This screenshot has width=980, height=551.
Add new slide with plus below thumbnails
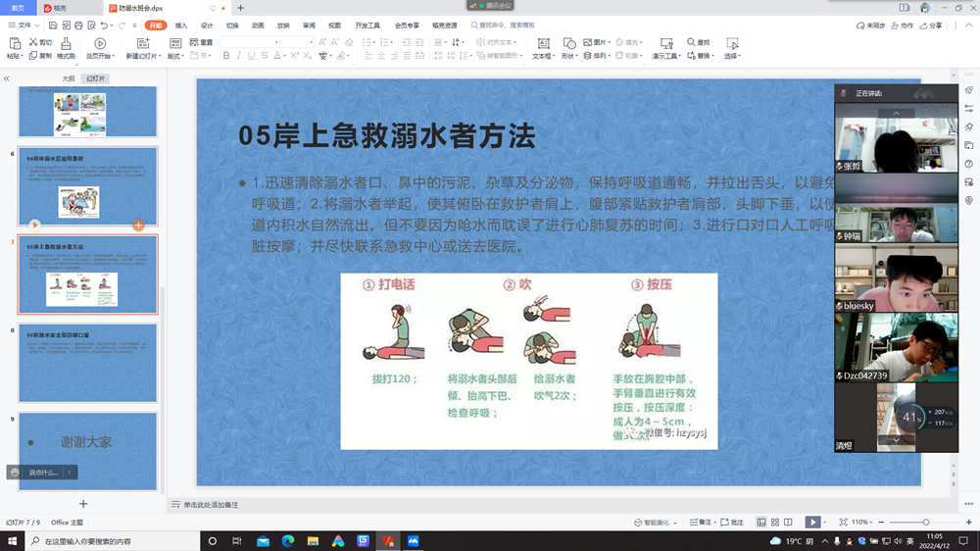(83, 504)
